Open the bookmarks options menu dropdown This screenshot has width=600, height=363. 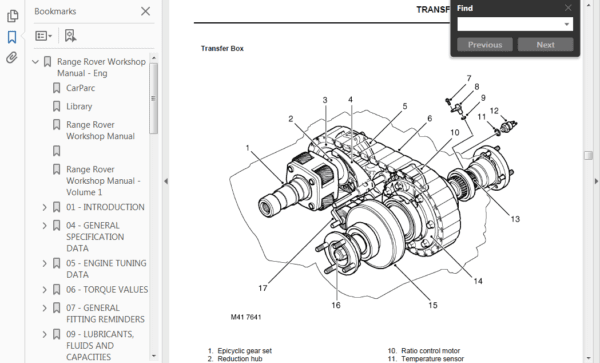coord(43,36)
